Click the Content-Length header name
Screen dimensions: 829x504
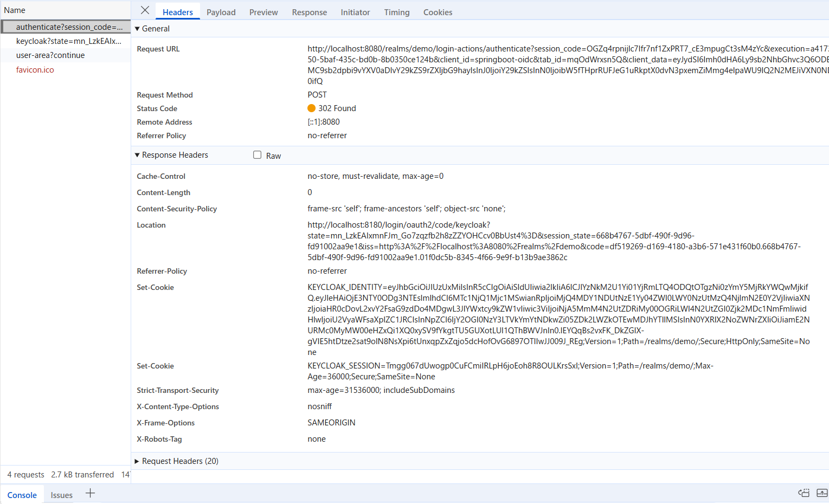tap(164, 192)
